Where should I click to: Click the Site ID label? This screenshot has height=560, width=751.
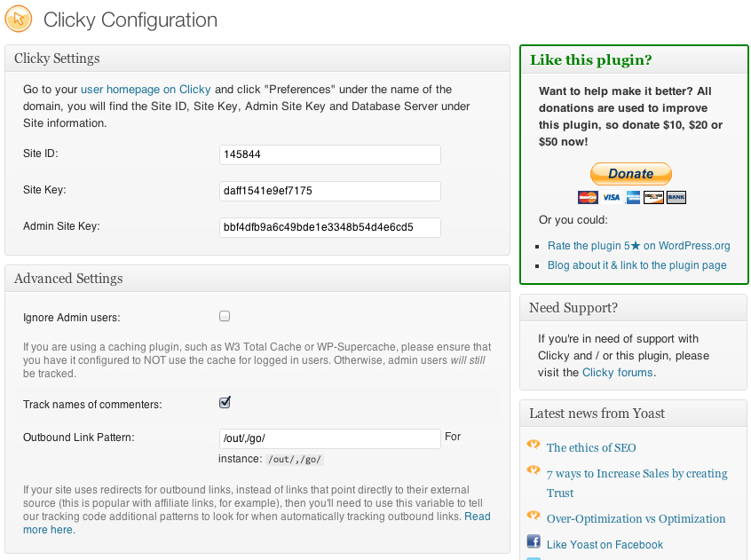[40, 154]
